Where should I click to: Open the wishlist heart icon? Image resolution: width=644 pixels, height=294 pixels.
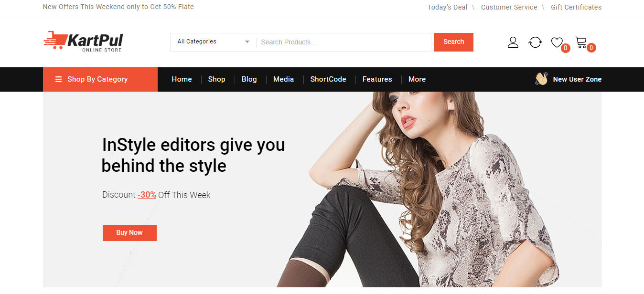557,42
